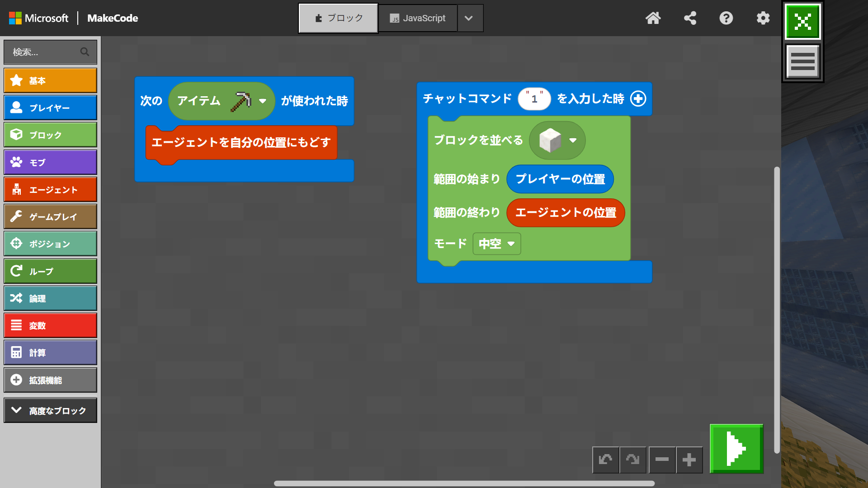Image resolution: width=868 pixels, height=488 pixels.
Task: Click the ブロックを並べる block label
Action: [478, 140]
